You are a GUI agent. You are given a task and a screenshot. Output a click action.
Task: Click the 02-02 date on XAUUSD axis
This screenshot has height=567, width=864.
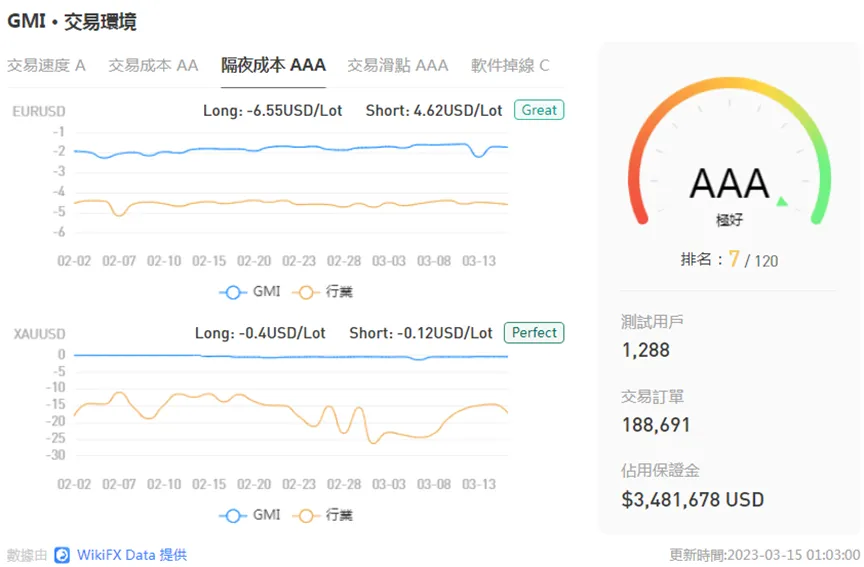pos(74,484)
